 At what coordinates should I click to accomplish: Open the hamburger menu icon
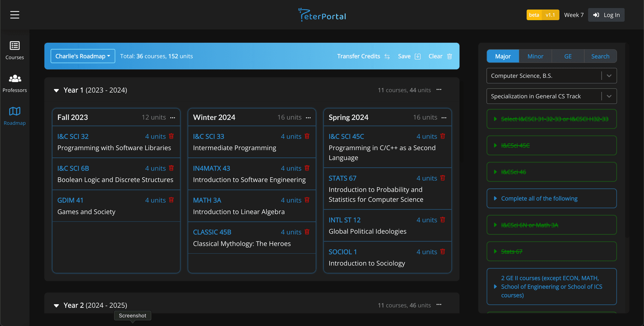click(x=15, y=15)
